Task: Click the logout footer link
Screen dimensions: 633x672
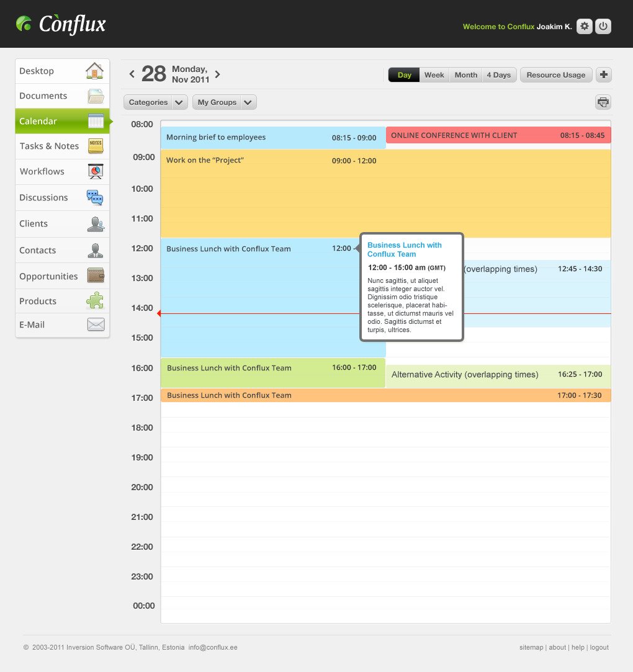Action: point(599,647)
